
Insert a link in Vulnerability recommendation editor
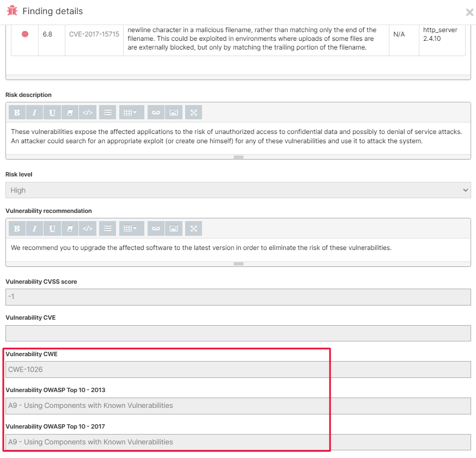click(156, 228)
